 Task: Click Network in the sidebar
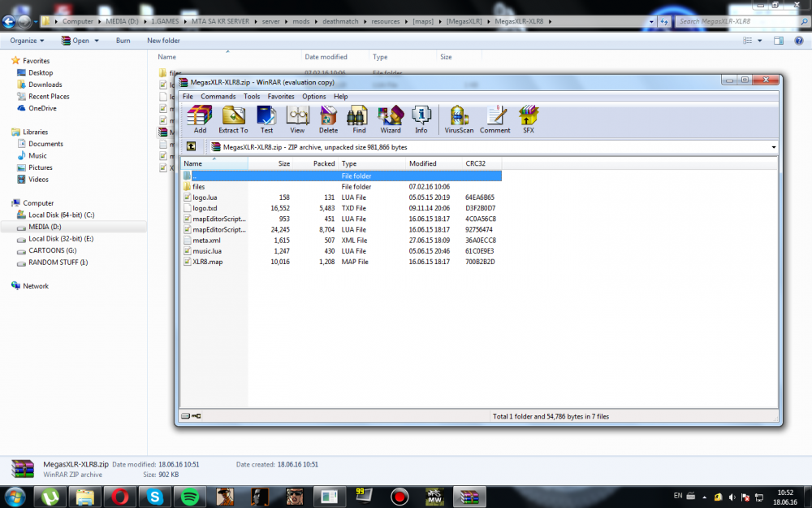tap(35, 286)
